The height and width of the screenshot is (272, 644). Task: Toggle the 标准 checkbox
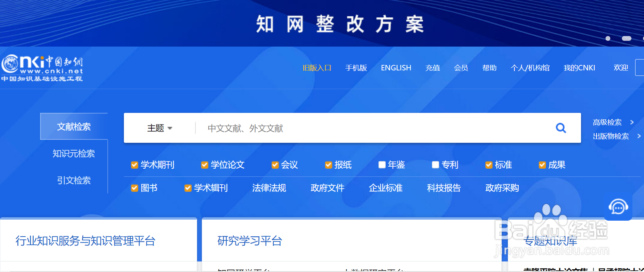tap(489, 165)
